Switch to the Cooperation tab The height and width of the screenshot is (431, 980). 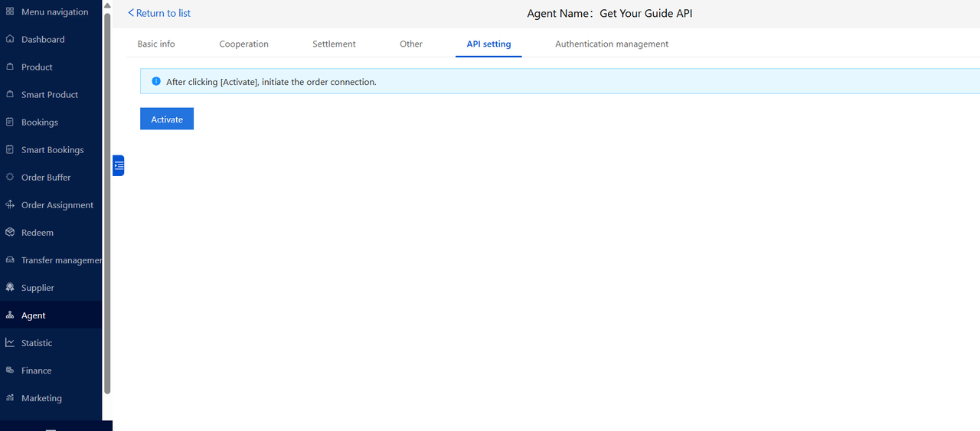pos(243,44)
